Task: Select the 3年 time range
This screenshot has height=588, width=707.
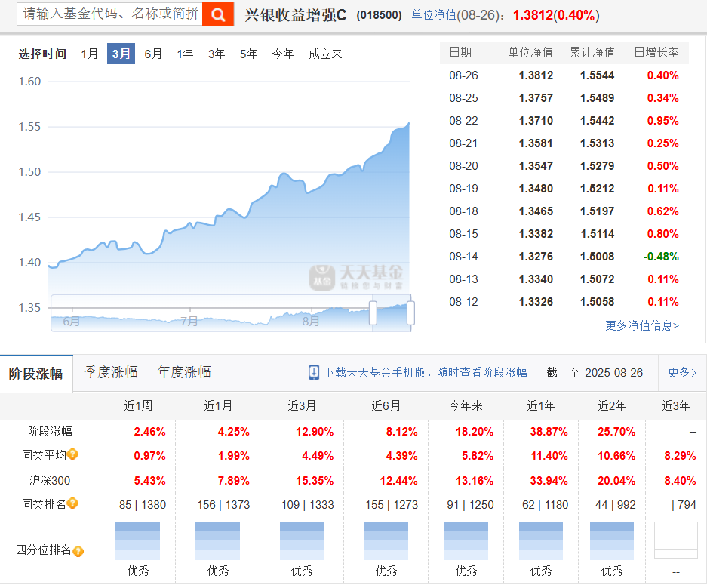Action: click(217, 54)
